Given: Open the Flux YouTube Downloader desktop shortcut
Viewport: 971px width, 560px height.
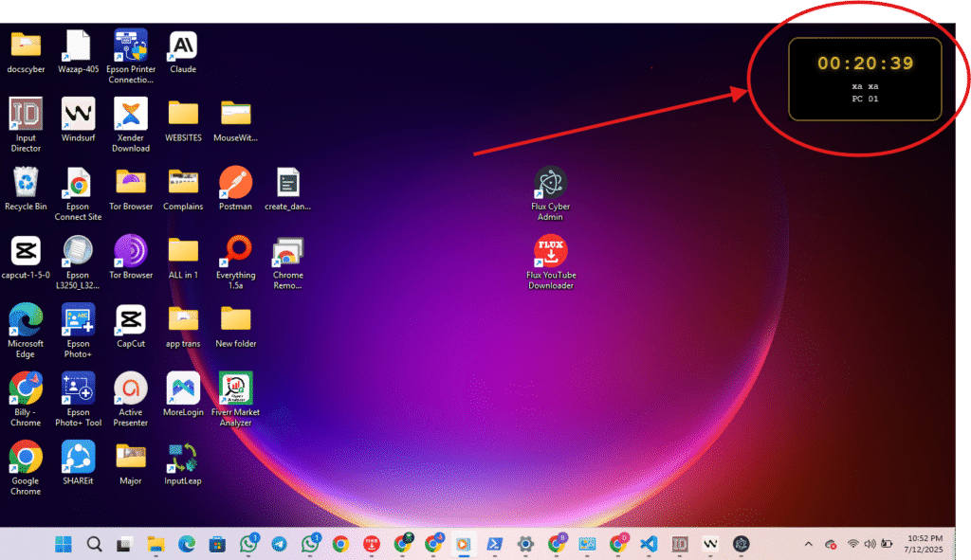Looking at the screenshot, I should [x=551, y=251].
